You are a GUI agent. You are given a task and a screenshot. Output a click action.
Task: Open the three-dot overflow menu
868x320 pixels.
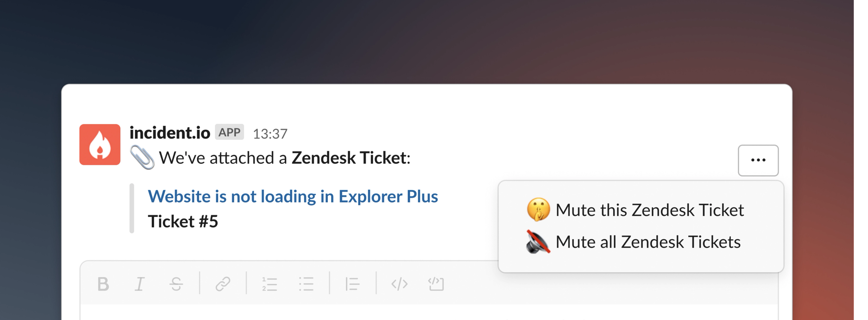pos(758,160)
